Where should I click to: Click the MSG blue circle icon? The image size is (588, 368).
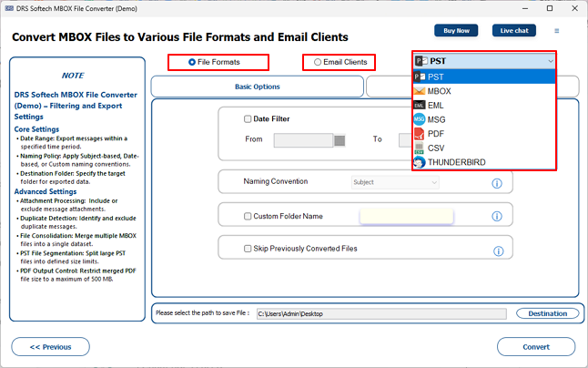420,119
